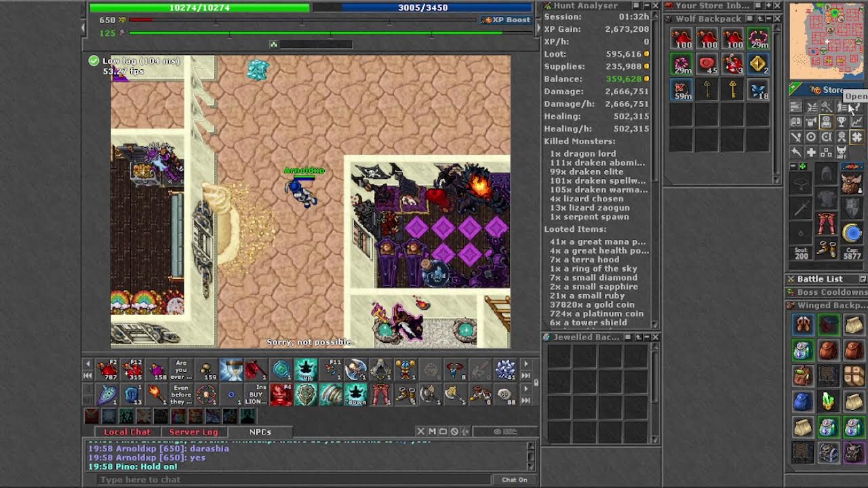
Task: Use the F2 red potion hotkey slot
Action: click(x=107, y=370)
